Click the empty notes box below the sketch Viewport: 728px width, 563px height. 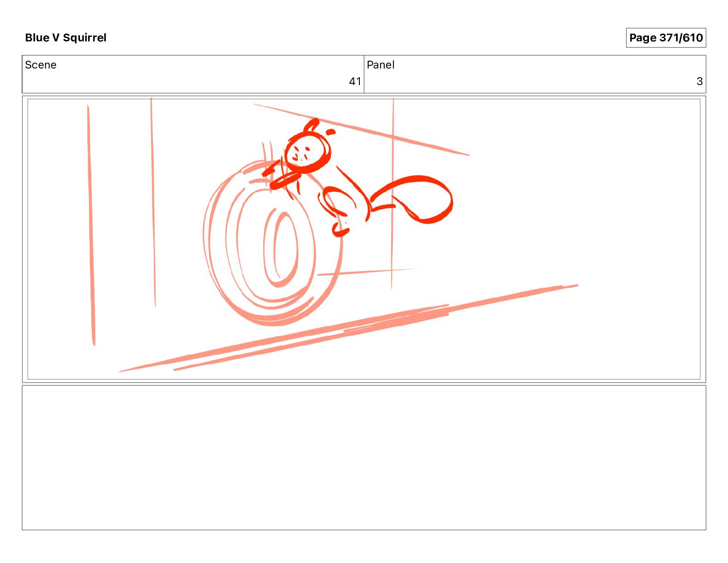[364, 458]
